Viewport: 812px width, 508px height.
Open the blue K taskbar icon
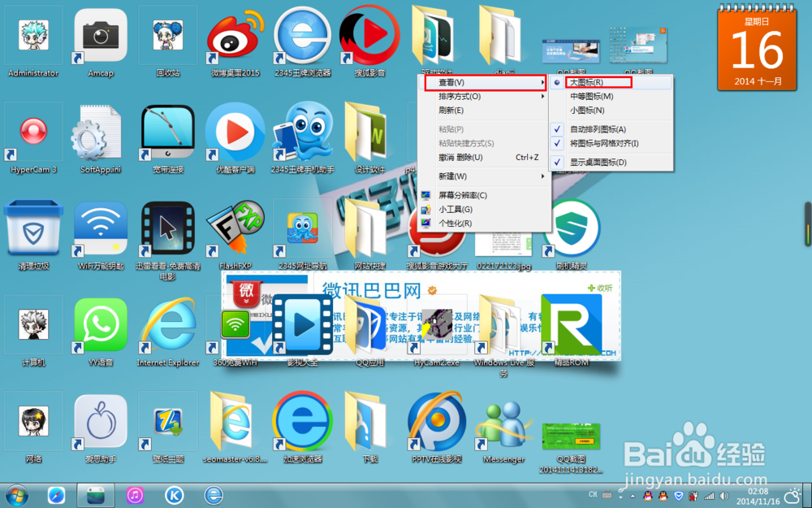(174, 496)
